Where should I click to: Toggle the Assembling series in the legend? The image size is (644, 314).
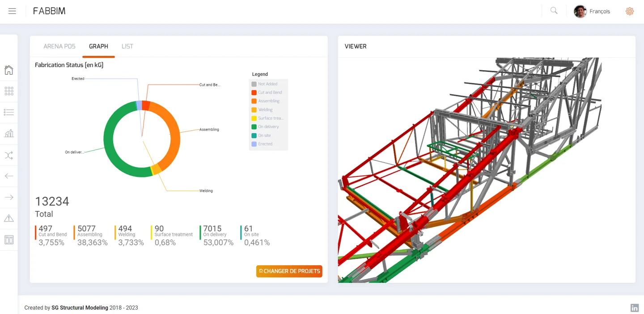(x=265, y=101)
